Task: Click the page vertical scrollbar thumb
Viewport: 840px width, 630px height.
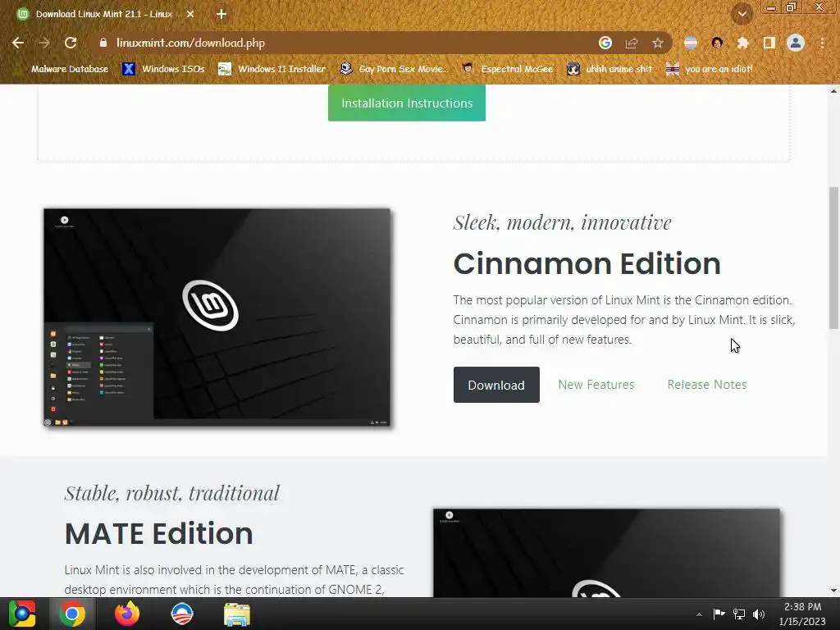Action: click(x=833, y=258)
